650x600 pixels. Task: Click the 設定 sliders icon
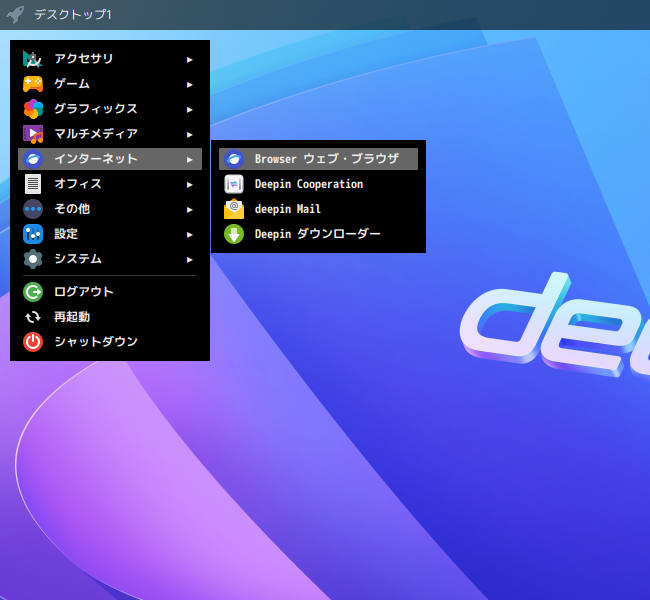point(33,234)
